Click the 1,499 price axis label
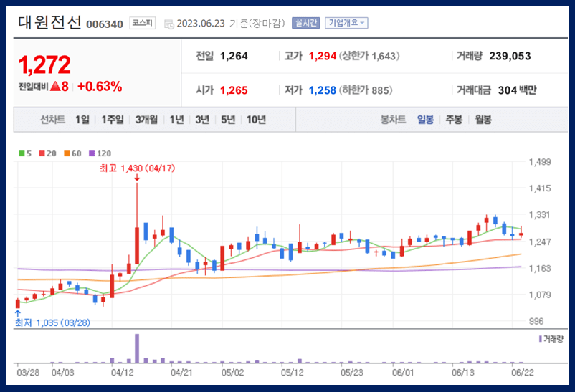Screen dimensions: 575x392 pos(539,162)
